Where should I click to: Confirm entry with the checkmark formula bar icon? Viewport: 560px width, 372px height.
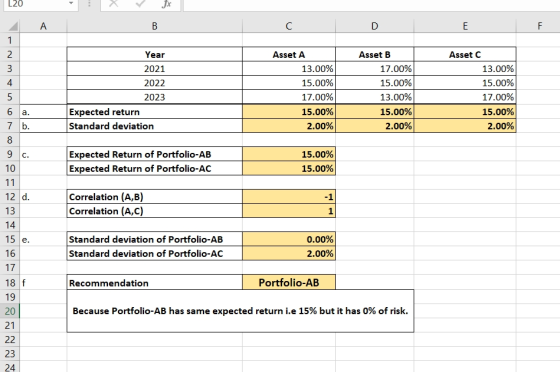pyautogui.click(x=140, y=4)
